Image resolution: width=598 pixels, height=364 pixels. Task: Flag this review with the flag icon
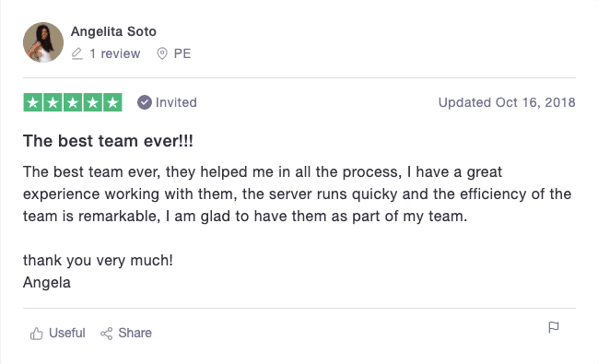click(554, 327)
